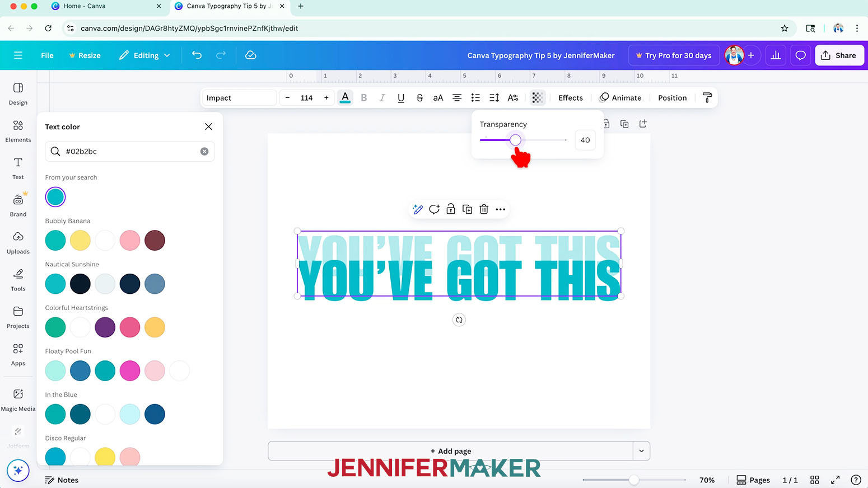Close the Text color panel
This screenshot has width=868, height=488.
tap(208, 126)
